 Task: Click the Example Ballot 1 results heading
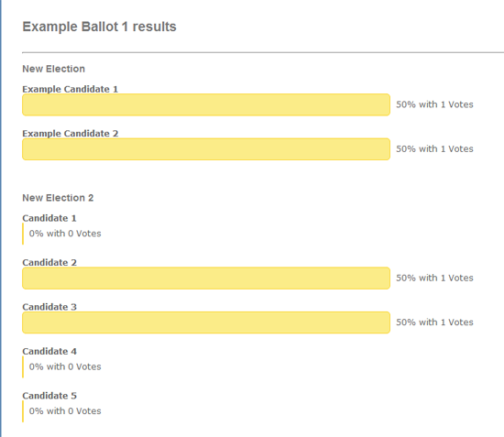99,27
